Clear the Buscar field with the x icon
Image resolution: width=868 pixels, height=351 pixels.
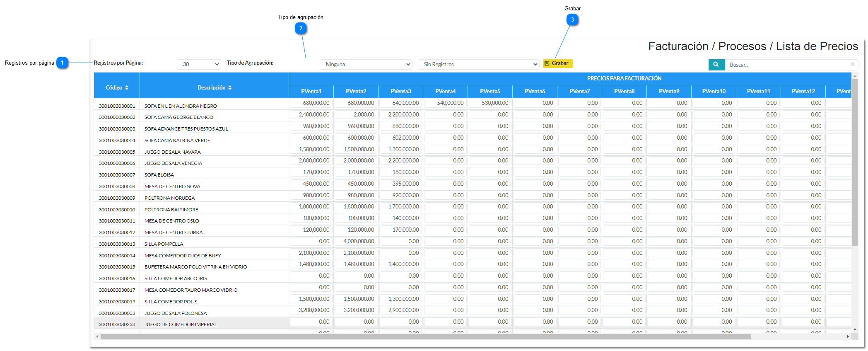tap(853, 64)
